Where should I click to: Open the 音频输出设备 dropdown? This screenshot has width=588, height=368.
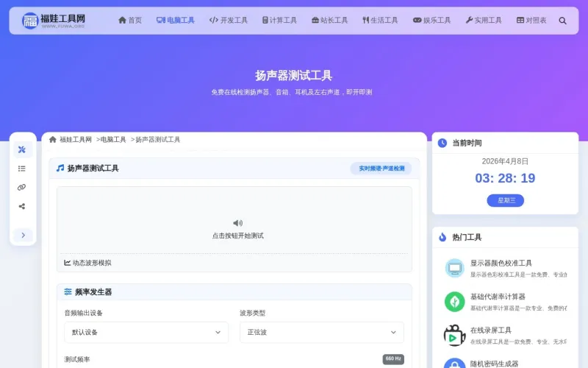146,333
